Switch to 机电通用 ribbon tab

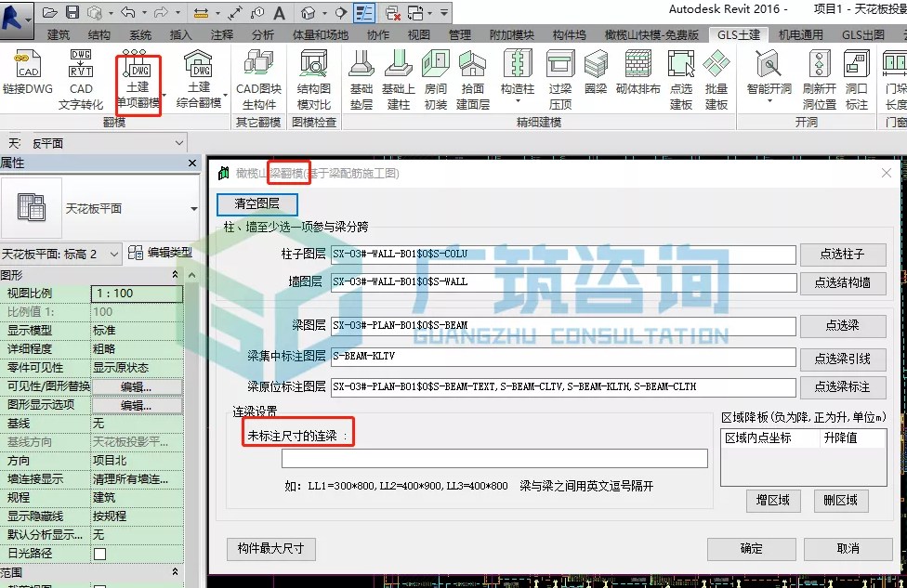[x=800, y=35]
